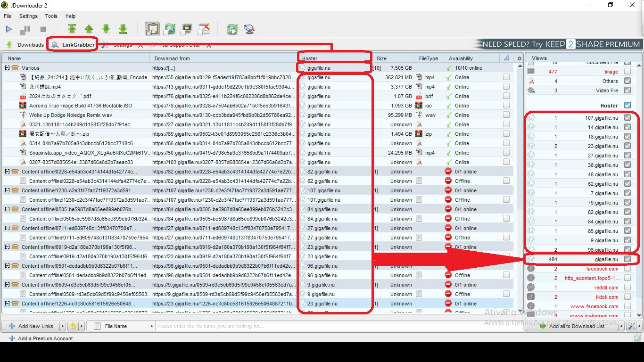Click the restore/undo links icon in bottom bar
Viewport: 644px width, 362px height.
pos(73,326)
